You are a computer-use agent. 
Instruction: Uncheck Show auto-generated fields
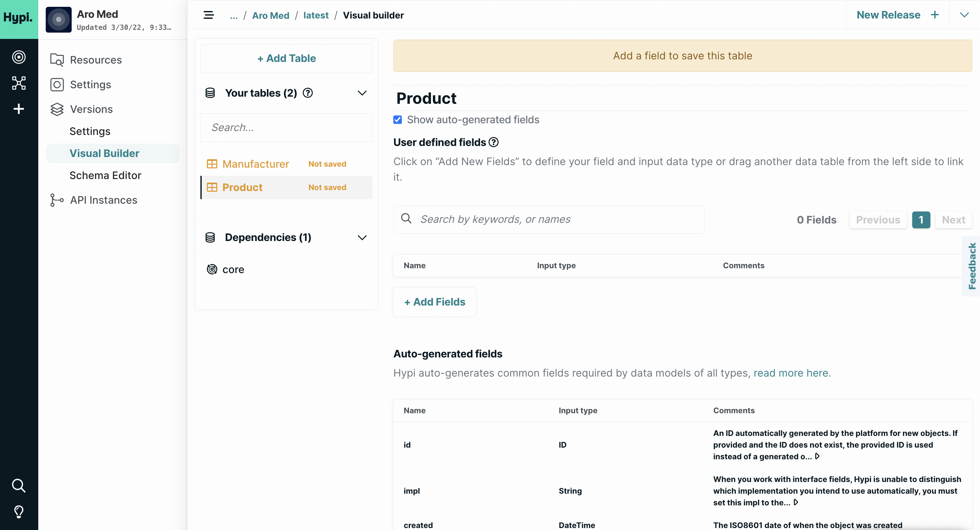(398, 119)
